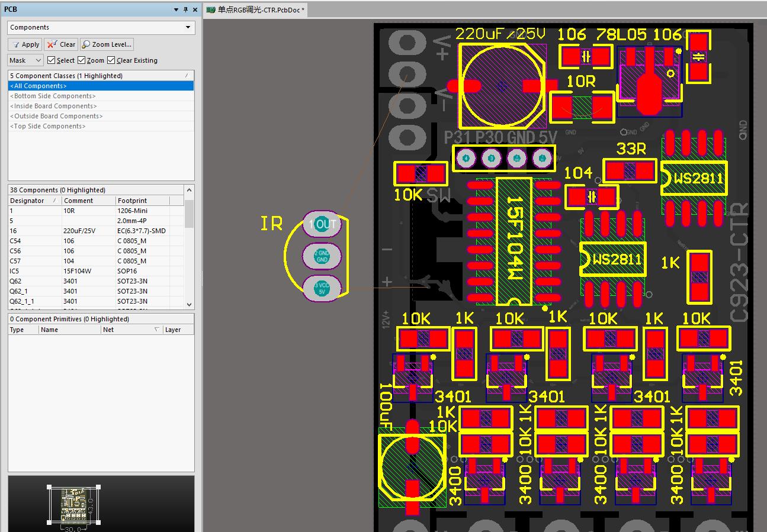The height and width of the screenshot is (532, 767).
Task: Select component Q62_1 in the list
Action: (97, 291)
